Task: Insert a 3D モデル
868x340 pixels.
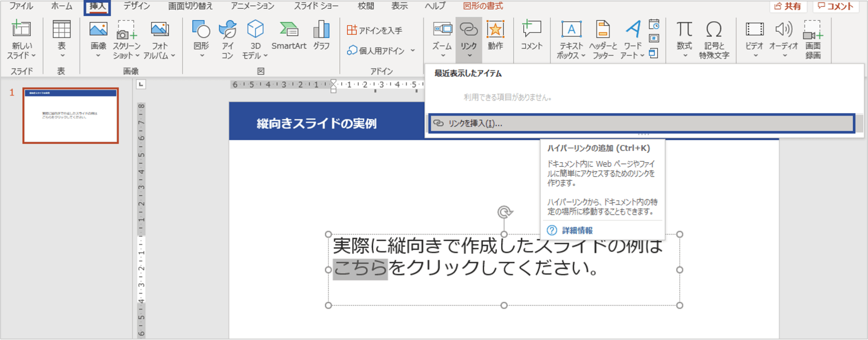Action: pos(255,40)
